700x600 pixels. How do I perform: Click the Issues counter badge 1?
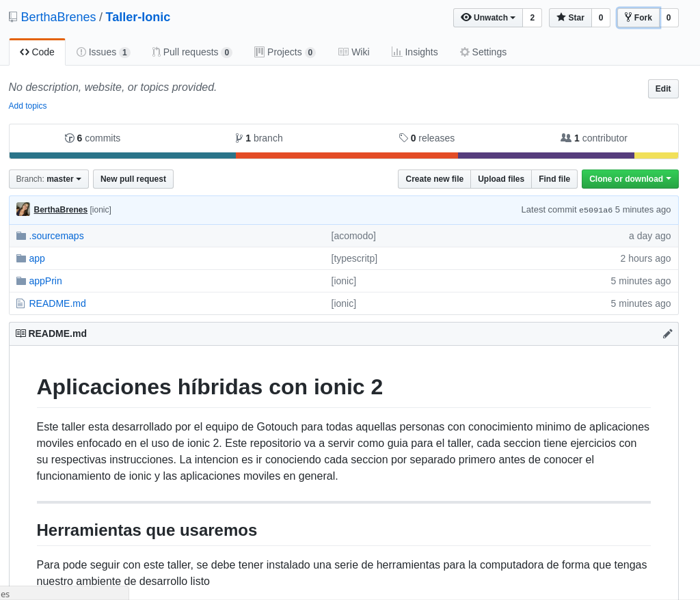pyautogui.click(x=124, y=52)
